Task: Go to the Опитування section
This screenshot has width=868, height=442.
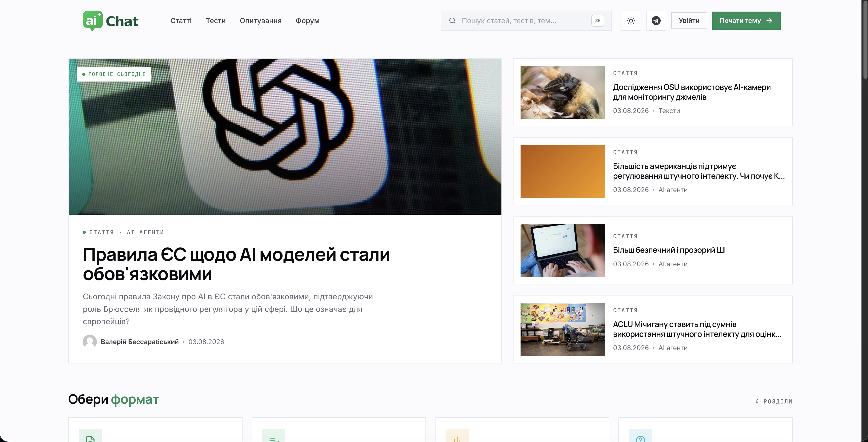Action: 260,21
